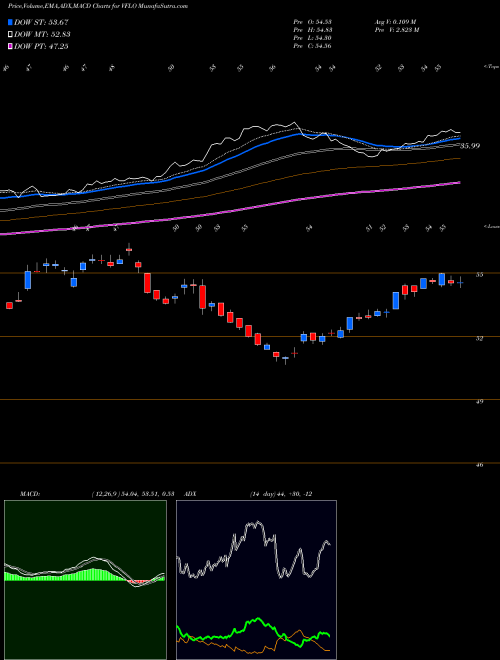Image resolution: width=500 pixels, height=660 pixels.
Task: Click the Pre C: 54.36 value
Action: [312, 46]
